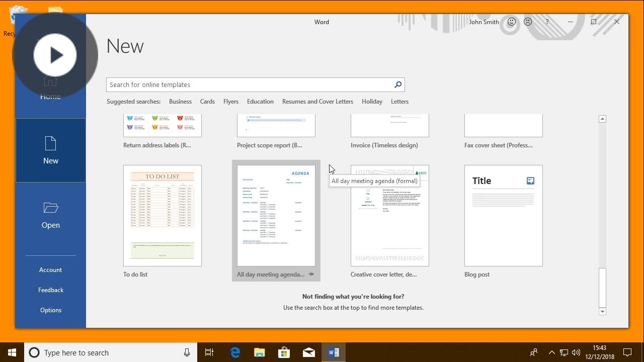Click the Word icon on the taskbar
The width and height of the screenshot is (644, 362).
click(334, 352)
